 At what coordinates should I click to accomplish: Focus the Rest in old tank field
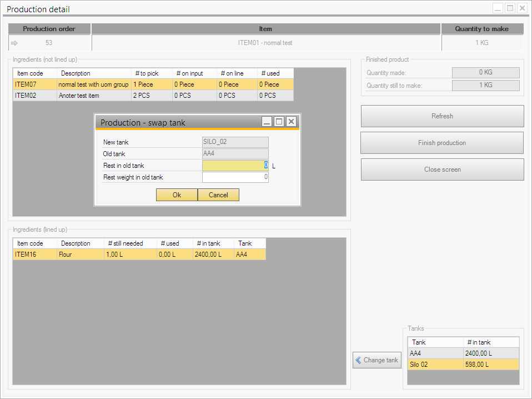235,166
